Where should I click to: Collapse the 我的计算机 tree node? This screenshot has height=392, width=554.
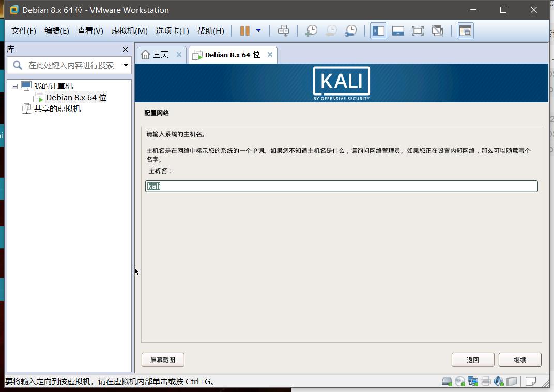click(14, 86)
